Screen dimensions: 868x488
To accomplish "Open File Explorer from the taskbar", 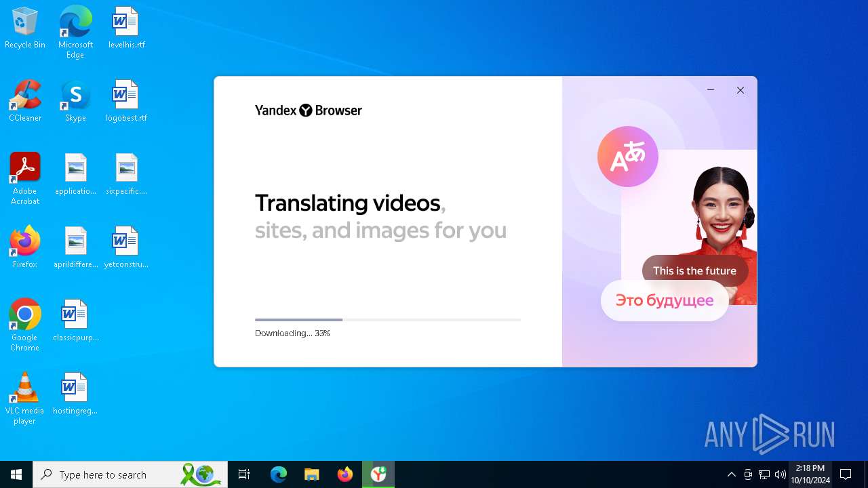I will pos(312,474).
